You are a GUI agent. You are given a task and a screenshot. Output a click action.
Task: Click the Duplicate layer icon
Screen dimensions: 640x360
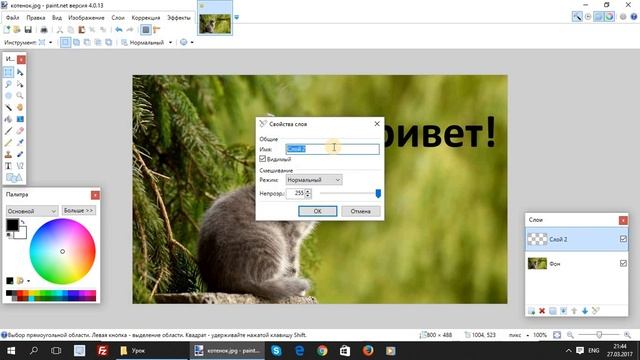click(x=553, y=311)
